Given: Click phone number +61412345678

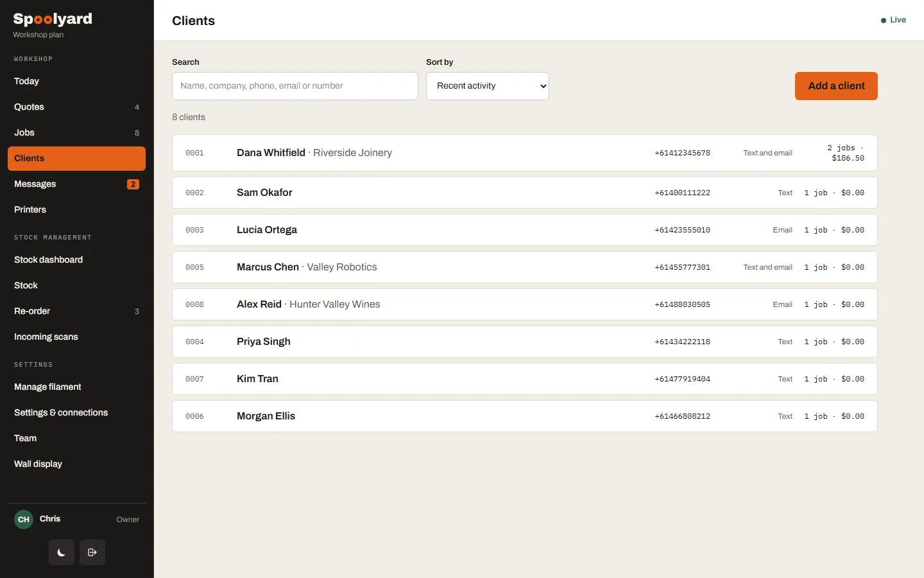Looking at the screenshot, I should click(682, 153).
